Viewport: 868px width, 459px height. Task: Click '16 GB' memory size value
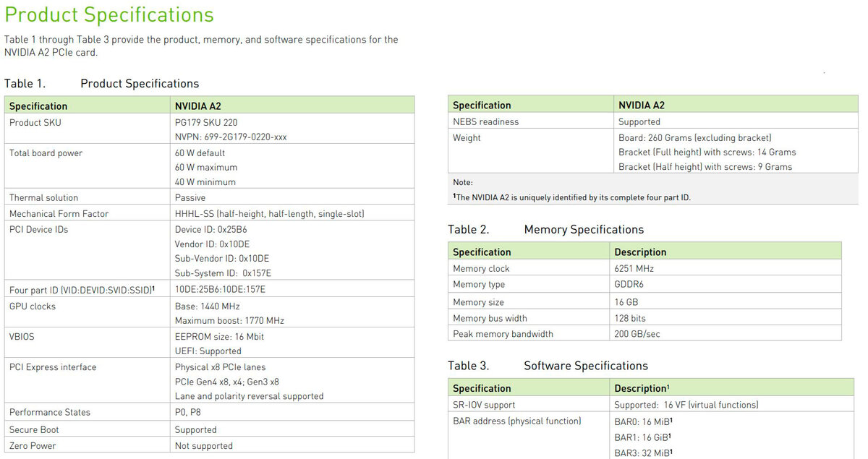(x=626, y=302)
